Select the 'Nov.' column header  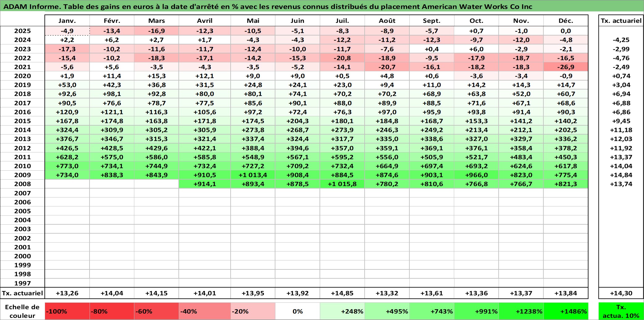[521, 21]
